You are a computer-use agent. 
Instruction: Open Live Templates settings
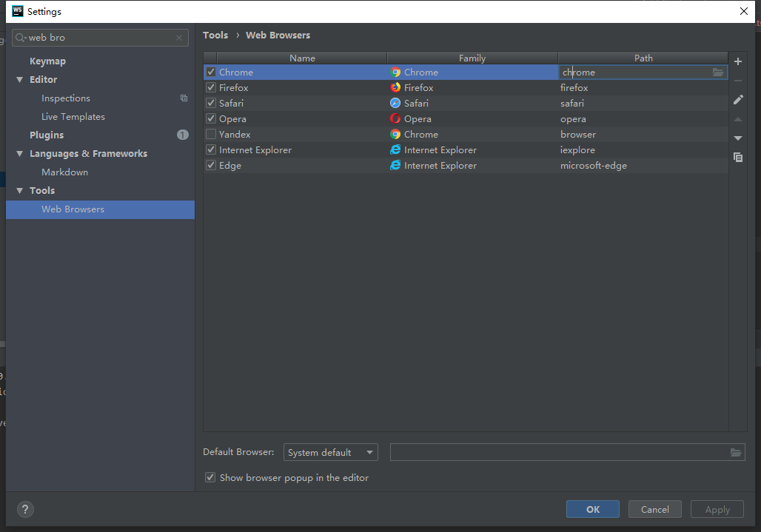point(73,116)
